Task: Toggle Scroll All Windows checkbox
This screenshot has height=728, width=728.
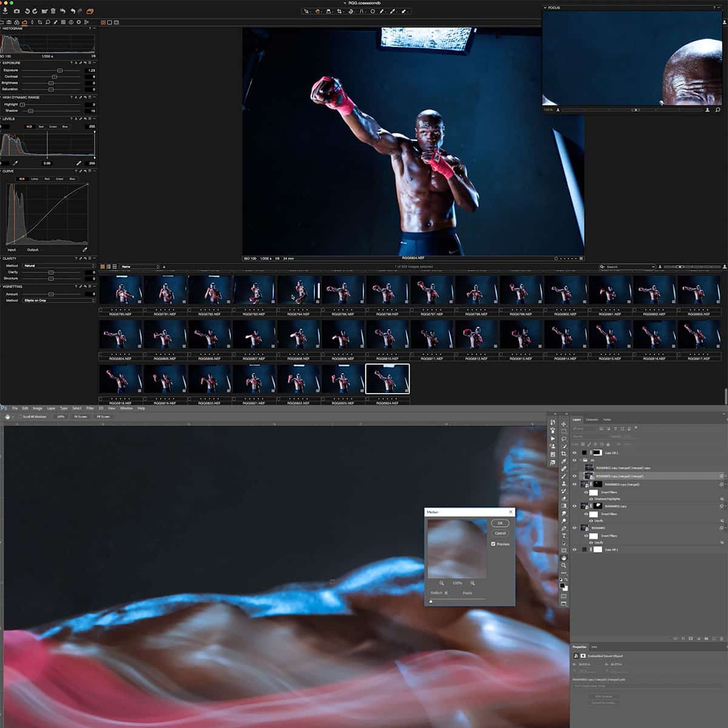Action: point(20,417)
